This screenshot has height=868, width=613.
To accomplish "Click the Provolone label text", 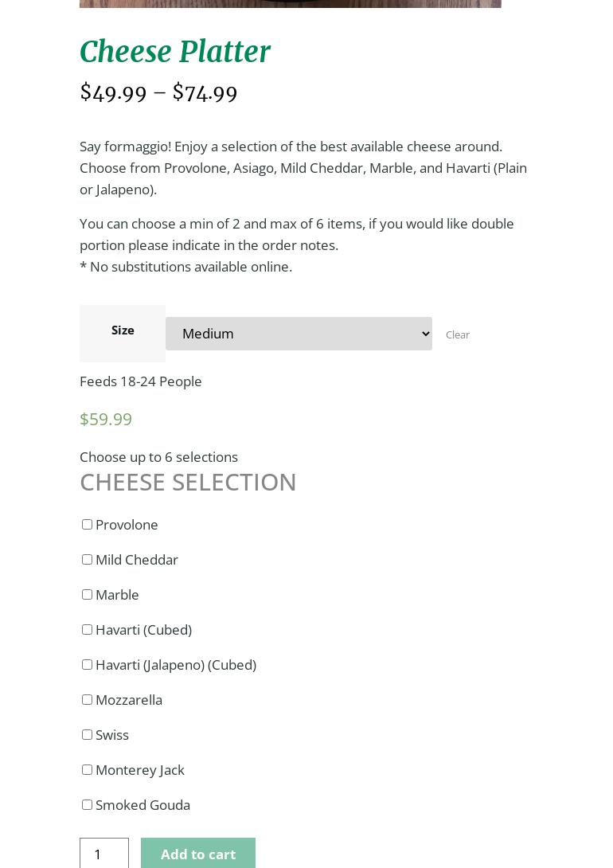I will tap(127, 525).
